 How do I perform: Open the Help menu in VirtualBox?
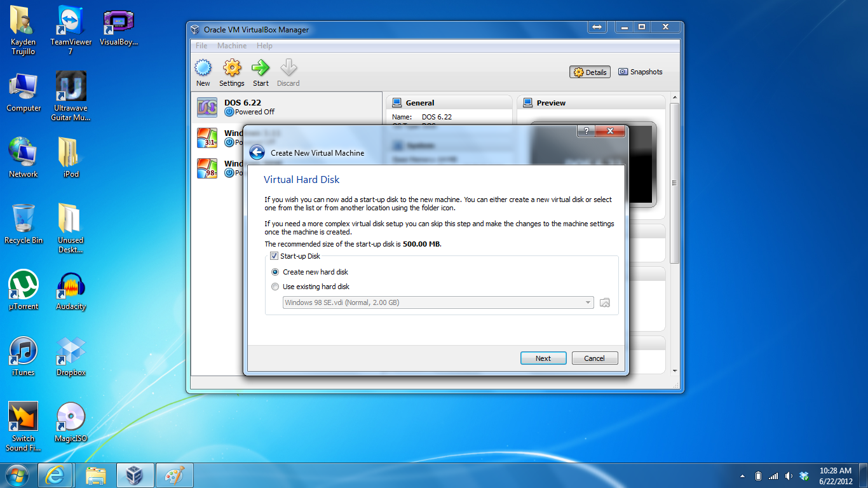pyautogui.click(x=264, y=46)
